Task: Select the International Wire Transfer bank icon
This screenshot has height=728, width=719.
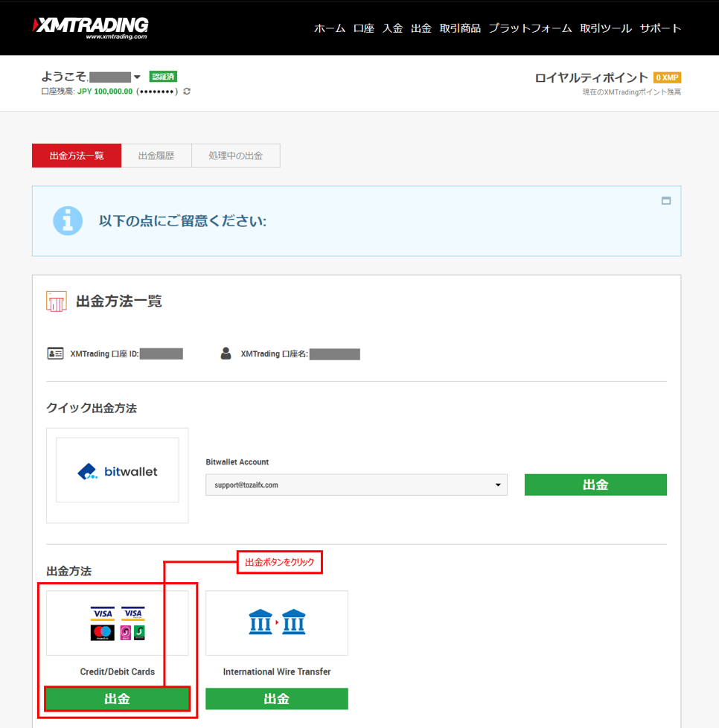Action: [x=277, y=623]
